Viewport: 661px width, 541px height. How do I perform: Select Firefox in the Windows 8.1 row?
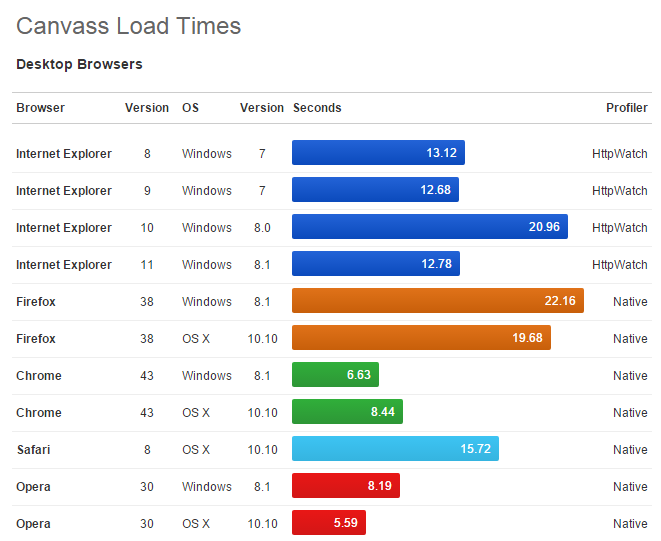click(x=36, y=302)
